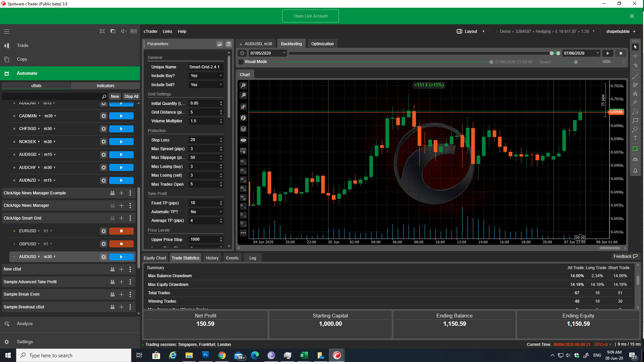Adjust the backtest Speed slider handle
The height and width of the screenshot is (362, 644).
576,62
